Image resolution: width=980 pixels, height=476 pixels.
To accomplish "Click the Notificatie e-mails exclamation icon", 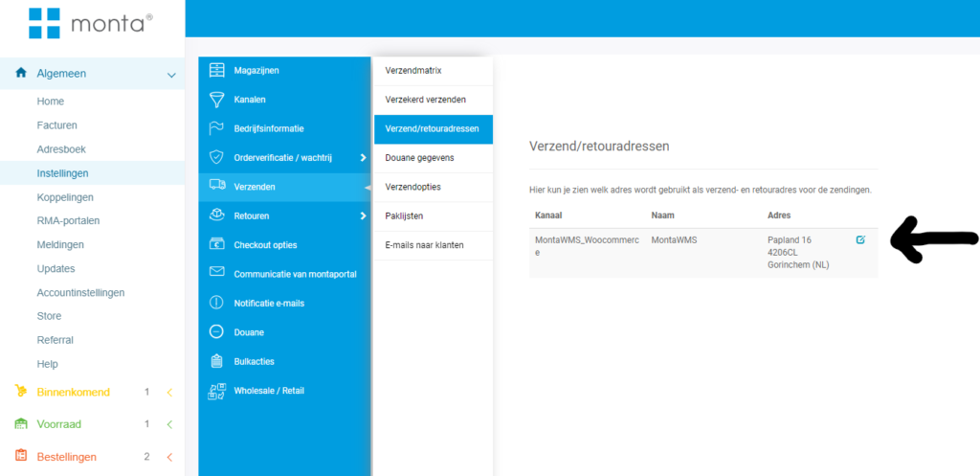I will tap(216, 303).
